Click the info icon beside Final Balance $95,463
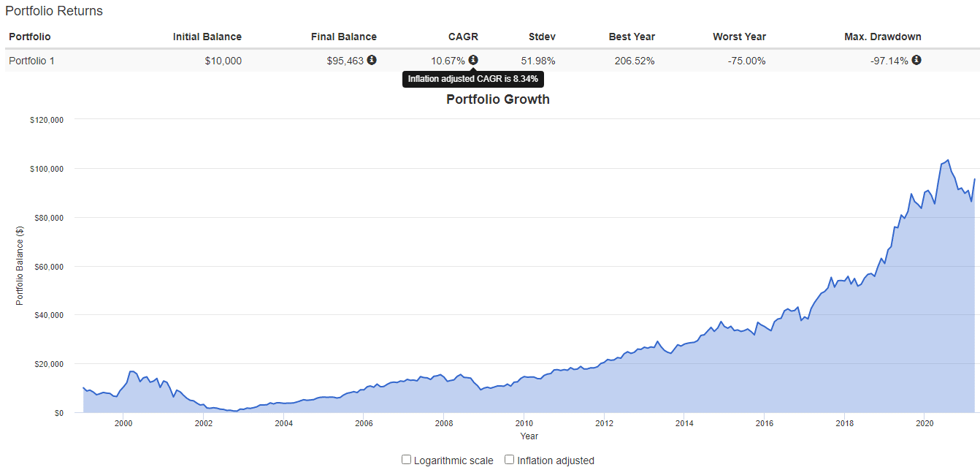The image size is (980, 470). click(x=372, y=60)
